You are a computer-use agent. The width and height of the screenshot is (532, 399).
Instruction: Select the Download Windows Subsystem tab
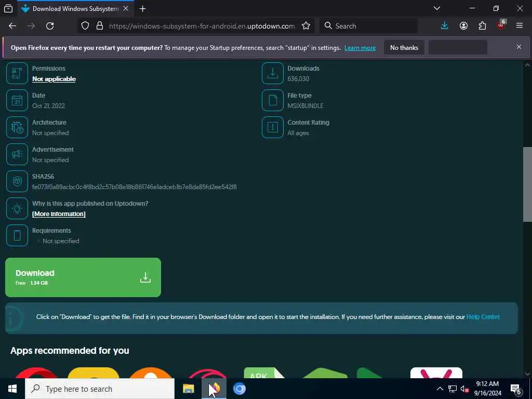coord(75,9)
